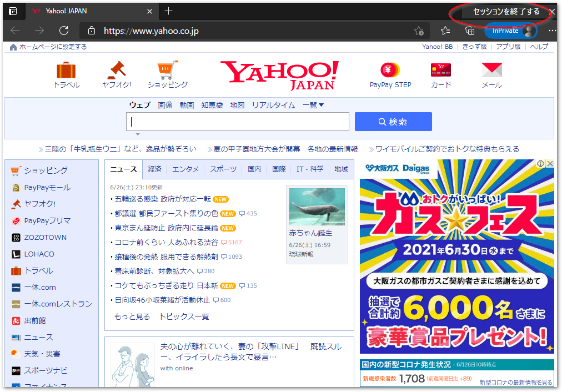Click the browser forward arrow
This screenshot has width=562, height=392.
click(x=39, y=31)
